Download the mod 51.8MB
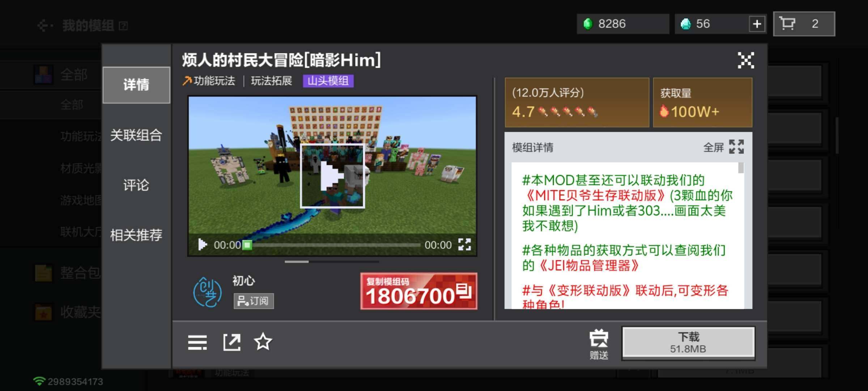Viewport: 868px width, 391px height. (x=688, y=342)
